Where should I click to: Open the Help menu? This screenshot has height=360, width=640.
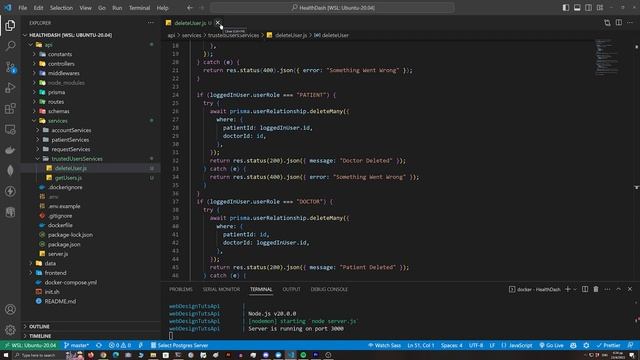point(162,8)
